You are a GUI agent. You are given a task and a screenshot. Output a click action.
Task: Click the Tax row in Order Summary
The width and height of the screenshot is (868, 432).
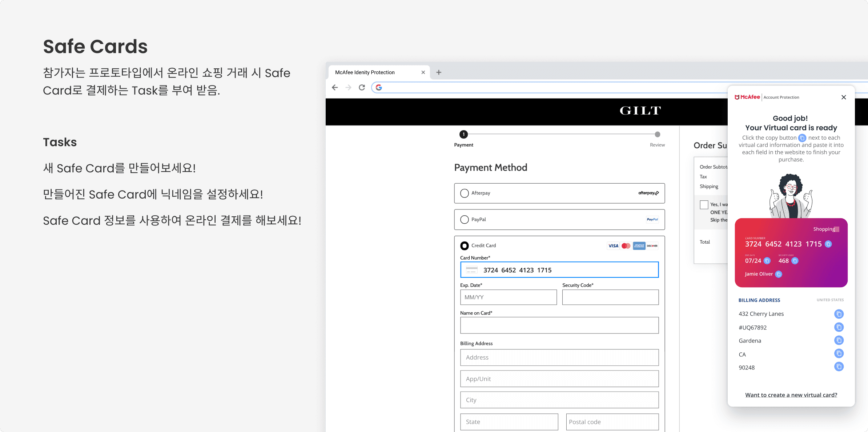(703, 177)
